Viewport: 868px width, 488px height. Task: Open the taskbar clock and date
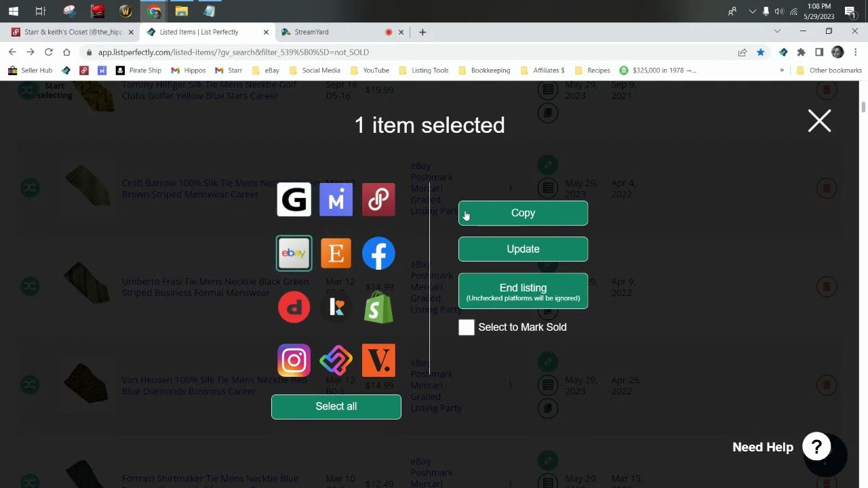pyautogui.click(x=819, y=11)
